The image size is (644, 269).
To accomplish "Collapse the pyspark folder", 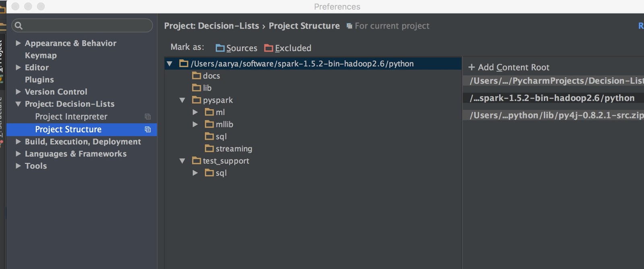I will pos(182,100).
